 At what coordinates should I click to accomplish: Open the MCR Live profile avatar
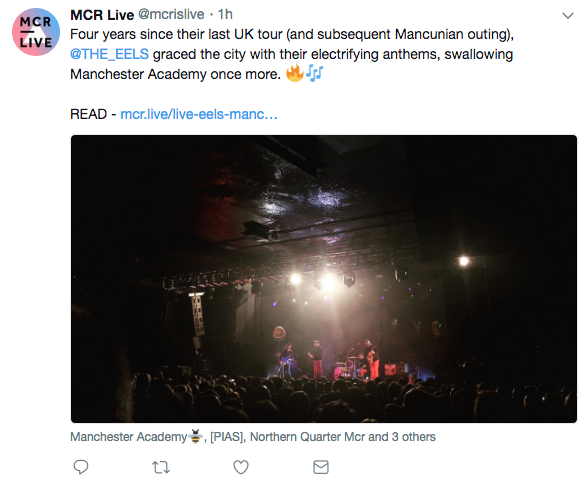tap(36, 32)
